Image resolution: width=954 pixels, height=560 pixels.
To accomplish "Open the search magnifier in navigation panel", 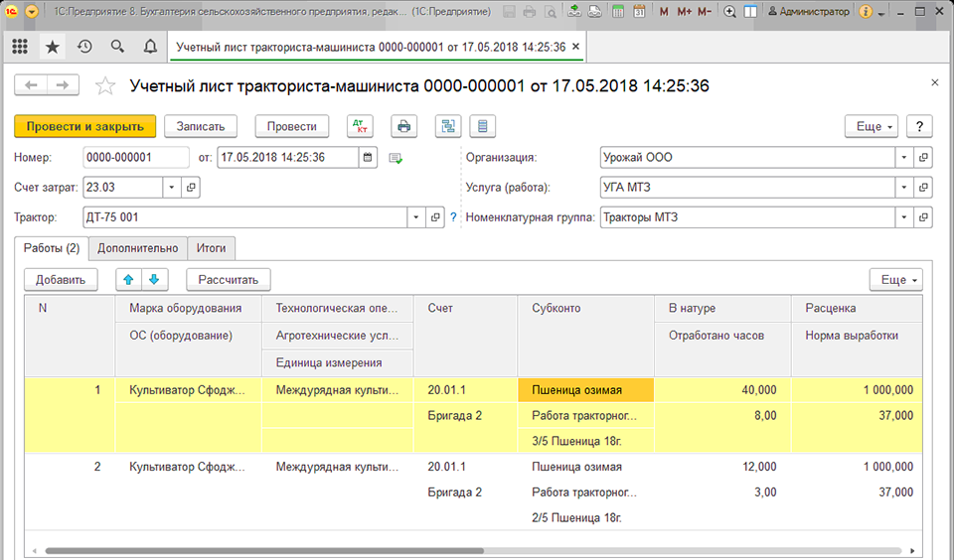I will [117, 47].
